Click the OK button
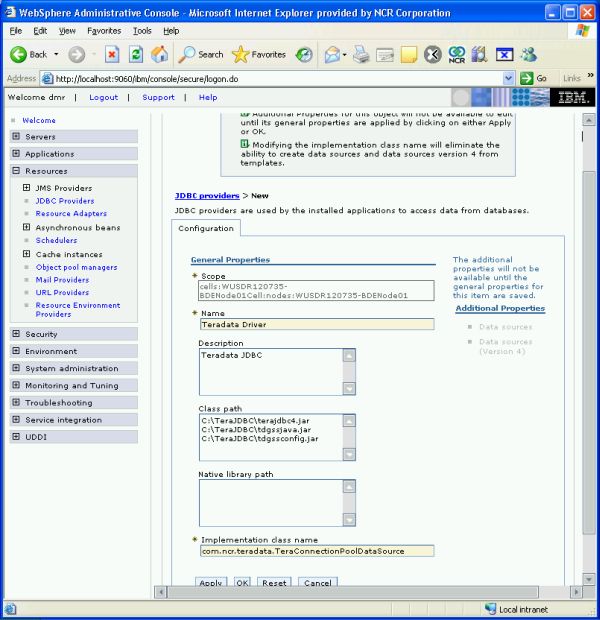Image resolution: width=600 pixels, height=620 pixels. 242,582
